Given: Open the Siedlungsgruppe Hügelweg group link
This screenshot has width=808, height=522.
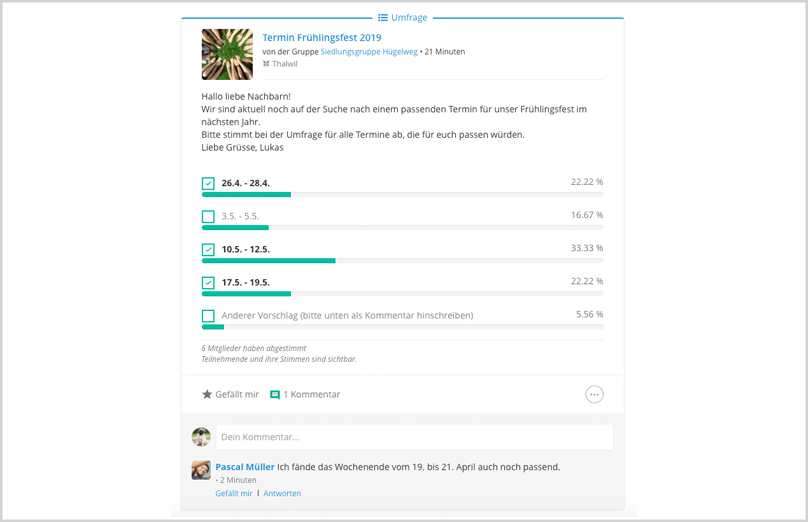Looking at the screenshot, I should 369,52.
